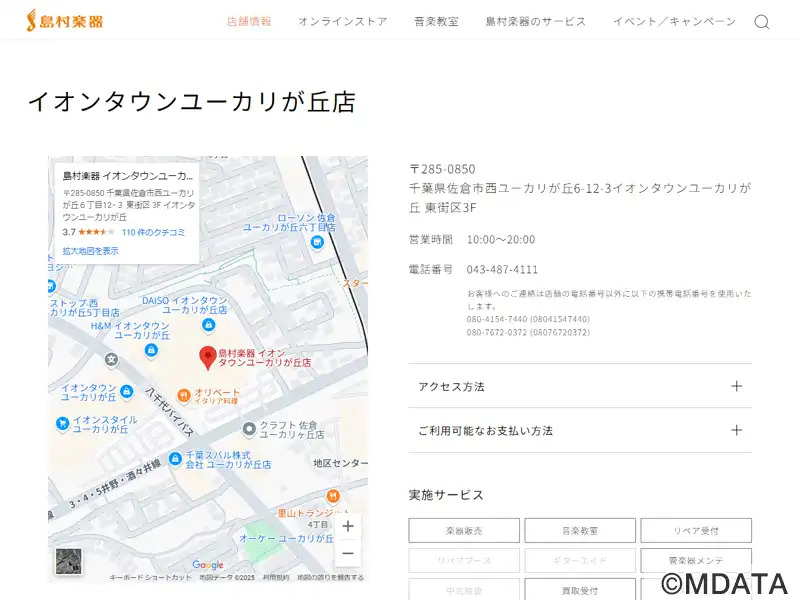Click the イオンタウンユーカリが丘 shopping marker
Screen dimensions: 800x600
(127, 391)
